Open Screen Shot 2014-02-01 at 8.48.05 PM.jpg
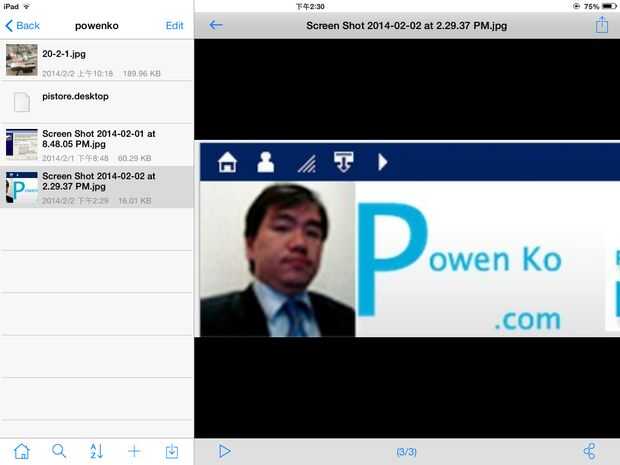Image resolution: width=620 pixels, height=465 pixels. point(97,145)
